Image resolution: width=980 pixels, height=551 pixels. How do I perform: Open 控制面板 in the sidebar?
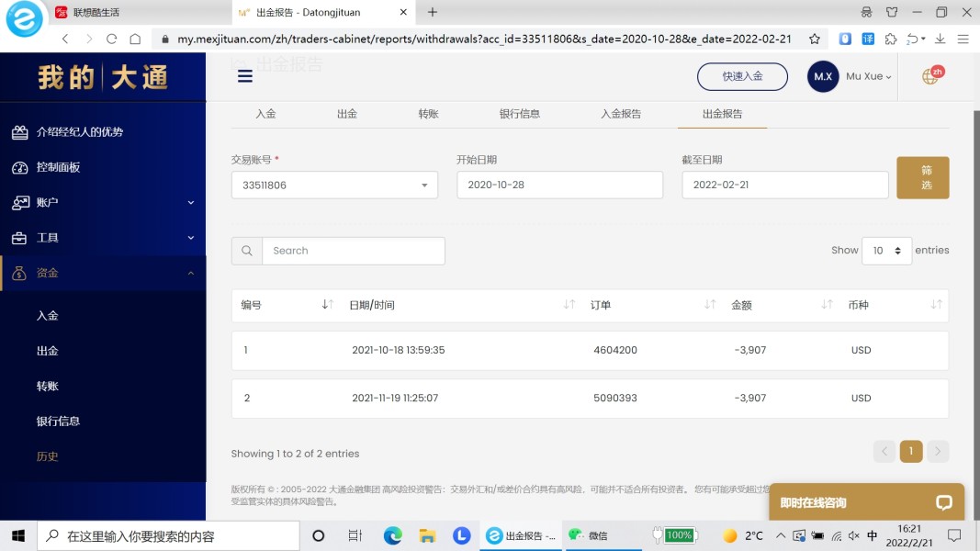(x=59, y=167)
